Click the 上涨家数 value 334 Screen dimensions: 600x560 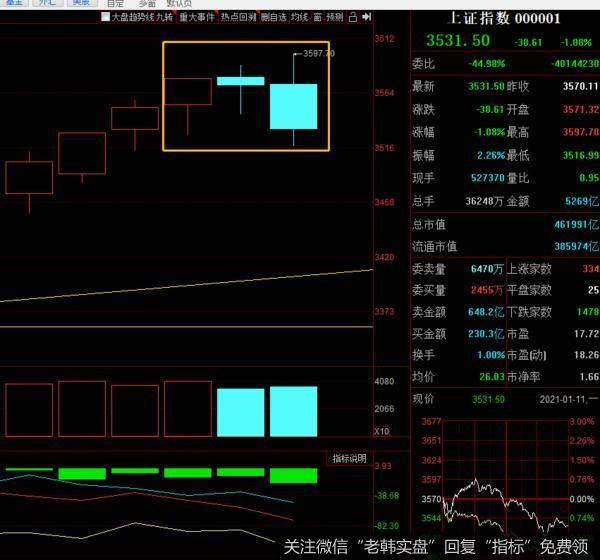tap(590, 269)
